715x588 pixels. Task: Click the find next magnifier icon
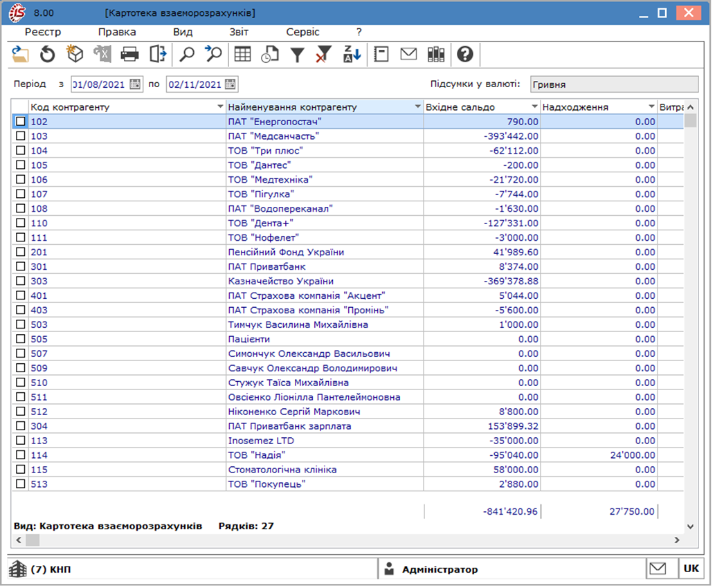click(213, 54)
